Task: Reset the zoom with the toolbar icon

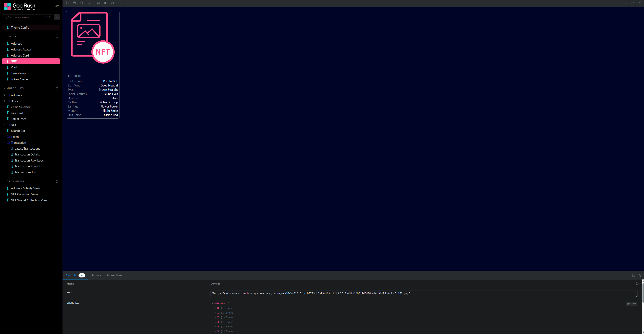Action: (89, 3)
